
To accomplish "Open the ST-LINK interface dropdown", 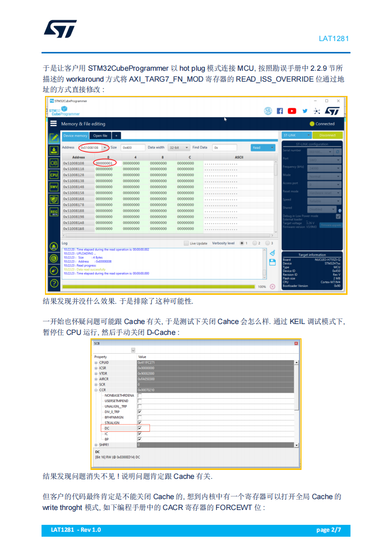I will click(297, 135).
